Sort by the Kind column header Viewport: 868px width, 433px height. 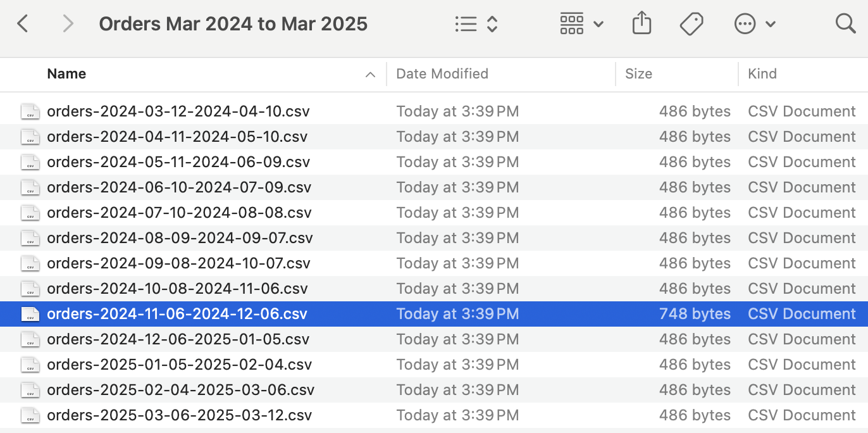pos(762,73)
